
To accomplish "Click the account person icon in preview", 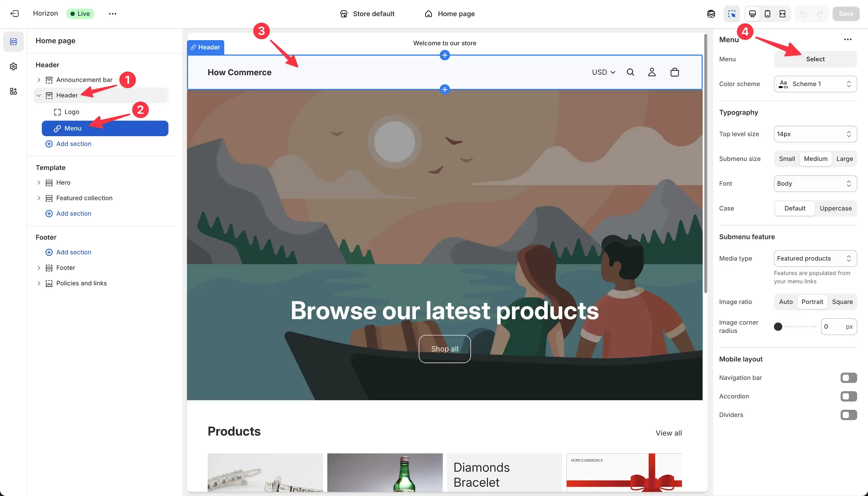I will [652, 72].
